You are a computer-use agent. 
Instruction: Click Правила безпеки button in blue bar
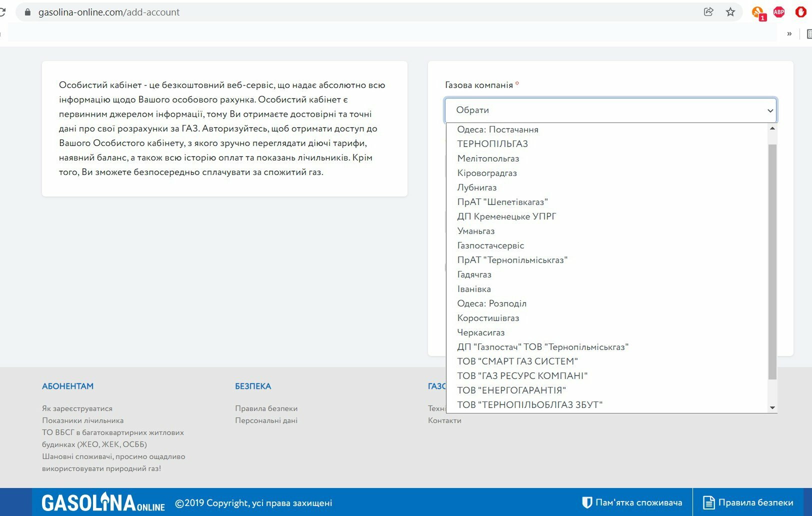pyautogui.click(x=748, y=502)
